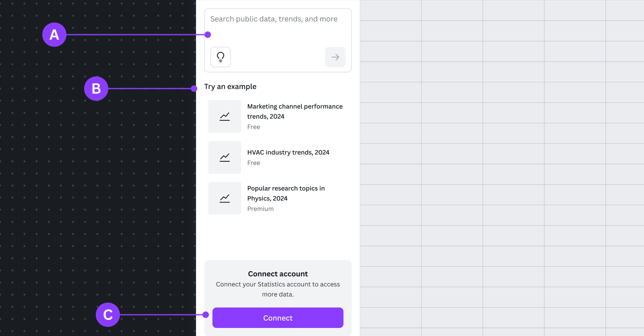Click the Try an example heading
The image size is (644, 336).
pos(230,87)
